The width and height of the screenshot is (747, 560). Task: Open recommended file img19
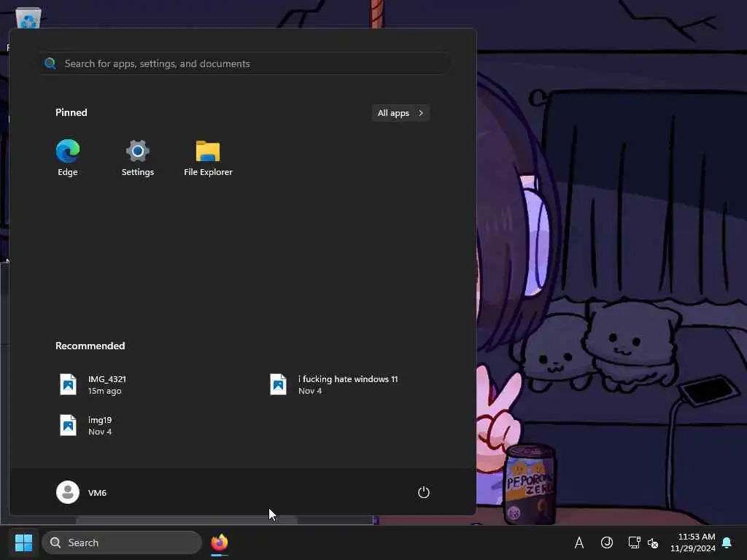(x=86, y=426)
